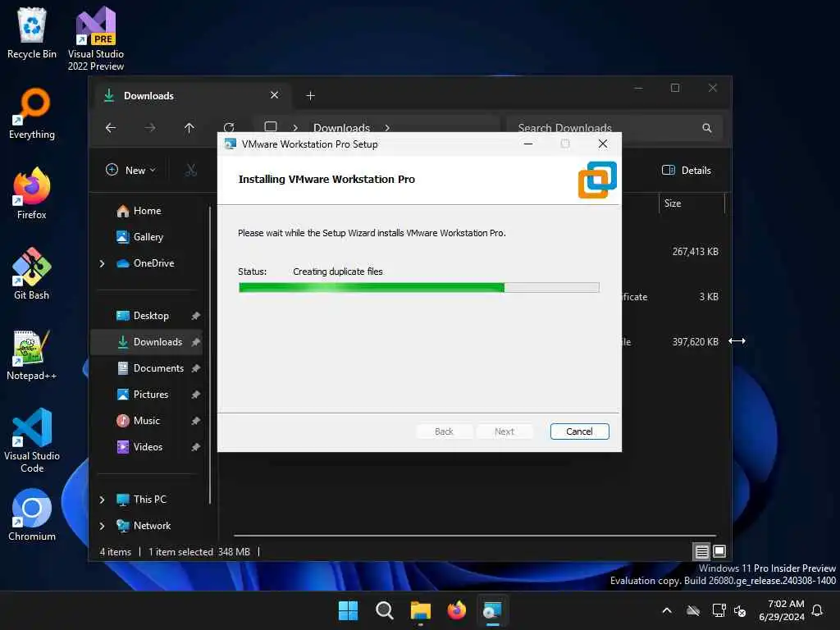Go back in File Explorer navigation

pyautogui.click(x=111, y=127)
